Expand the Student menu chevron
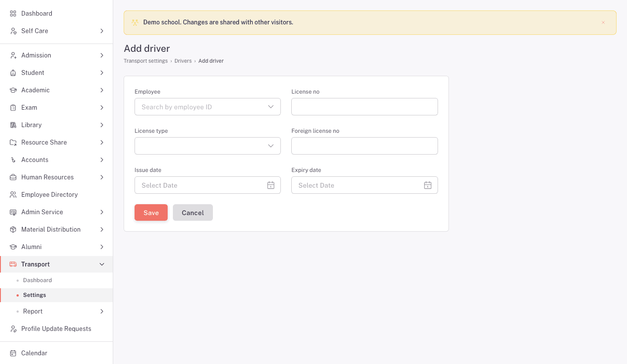Image resolution: width=627 pixels, height=364 pixels. (102, 73)
